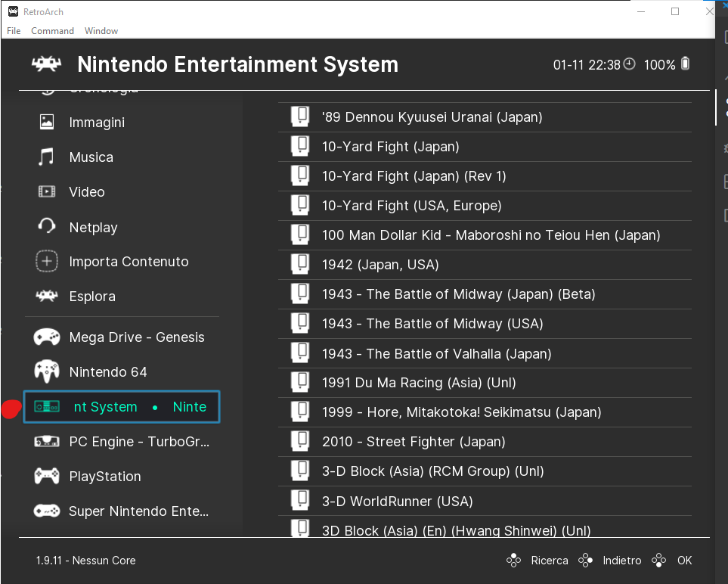Open the Immagini section icon
The image size is (728, 584).
[x=46, y=123]
